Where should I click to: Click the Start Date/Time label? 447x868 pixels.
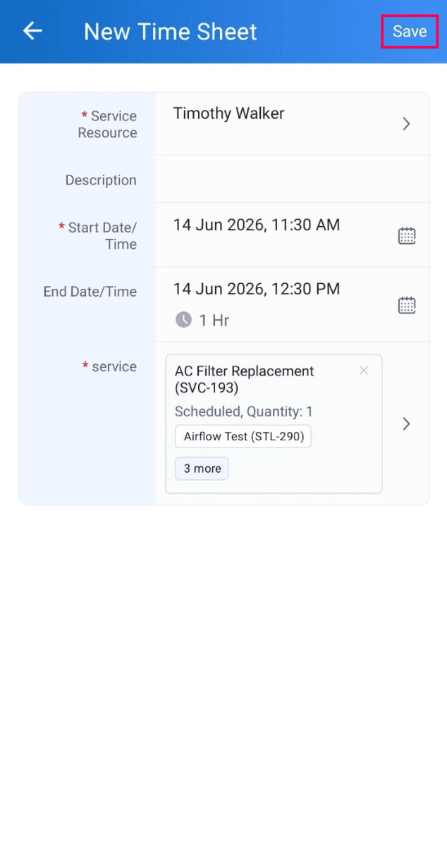pyautogui.click(x=97, y=235)
